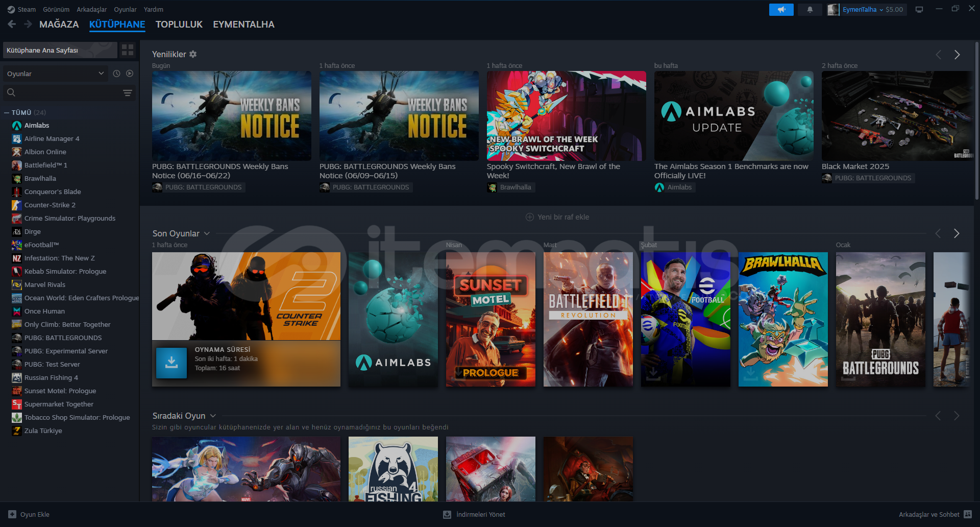This screenshot has height=527, width=980.
Task: Open eFootball cover in Son Oyunlar
Action: [685, 319]
